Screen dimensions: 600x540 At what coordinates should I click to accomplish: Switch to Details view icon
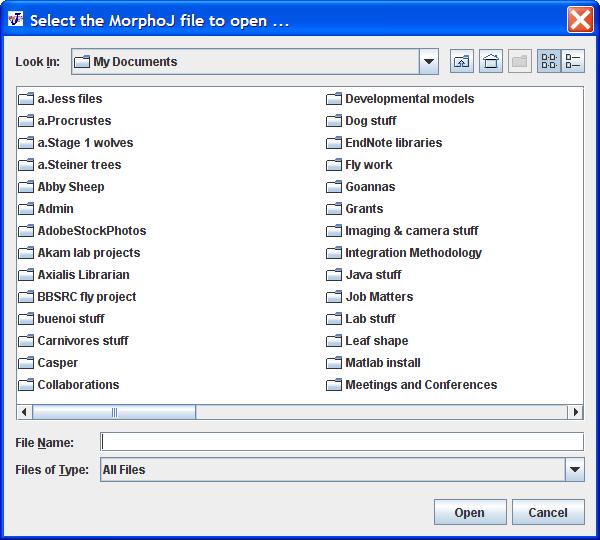pos(573,61)
